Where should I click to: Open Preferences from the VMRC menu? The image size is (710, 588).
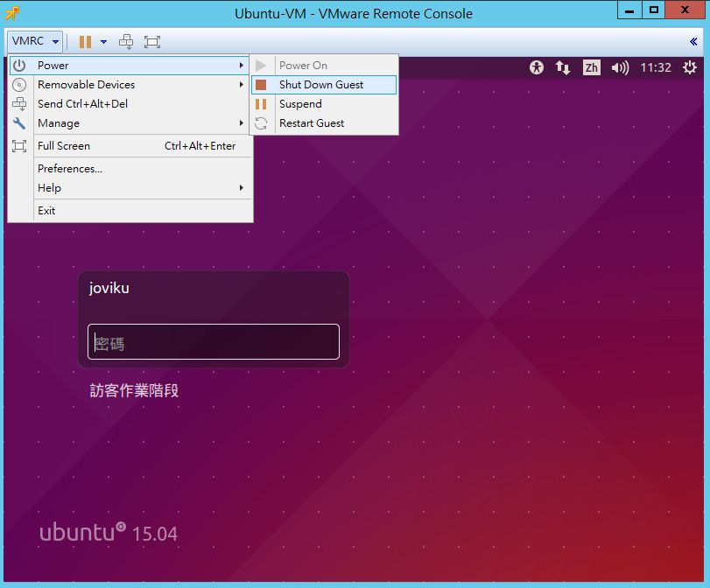point(69,169)
